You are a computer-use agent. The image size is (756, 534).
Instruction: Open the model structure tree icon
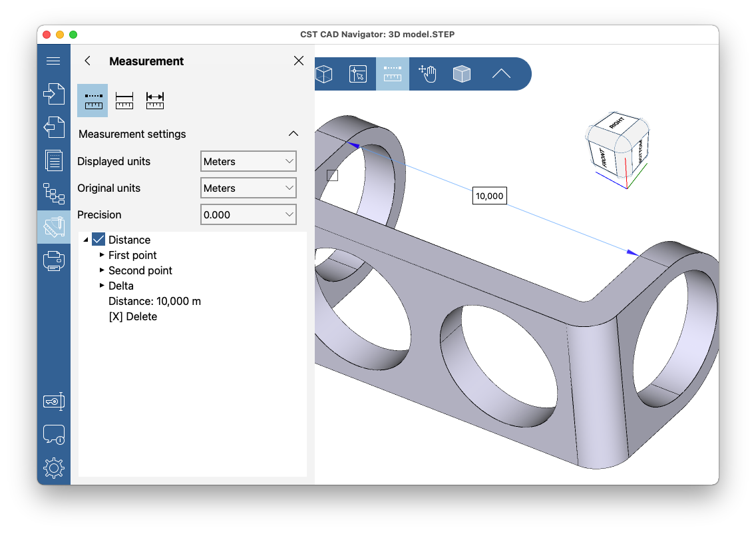pyautogui.click(x=54, y=194)
